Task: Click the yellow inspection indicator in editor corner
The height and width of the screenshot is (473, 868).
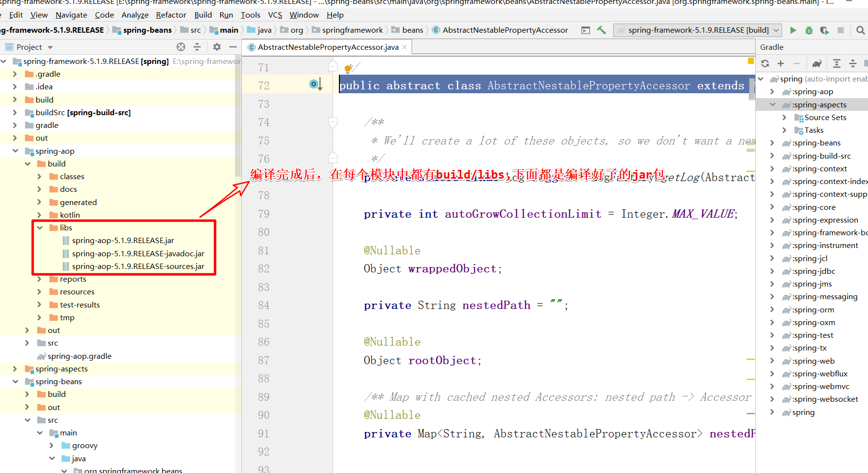Action: pyautogui.click(x=751, y=61)
